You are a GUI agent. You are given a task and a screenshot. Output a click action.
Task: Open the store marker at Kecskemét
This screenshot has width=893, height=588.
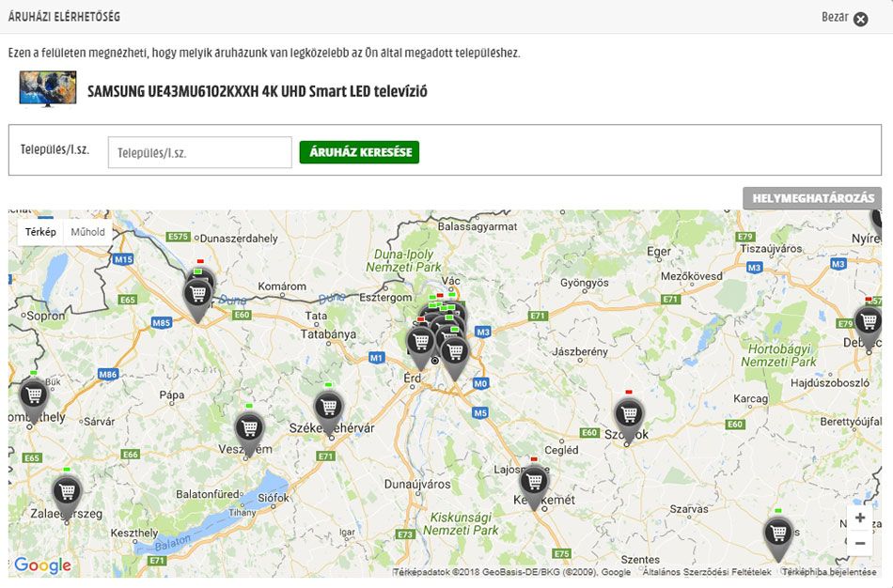[x=534, y=482]
